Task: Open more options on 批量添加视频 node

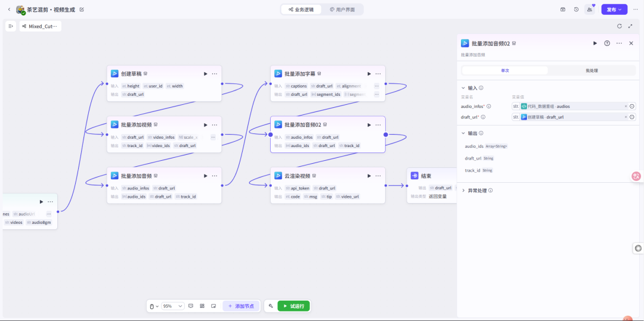Action: point(215,125)
